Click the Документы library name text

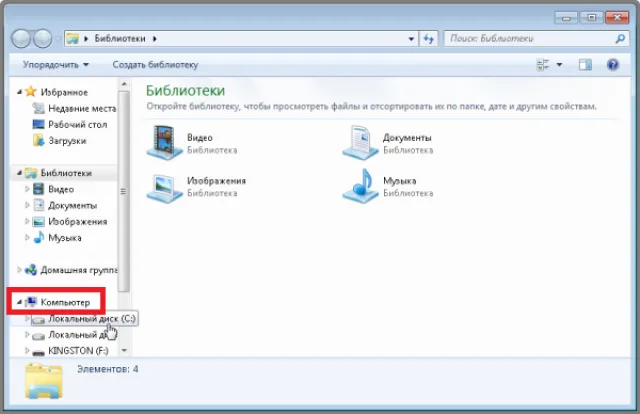click(x=407, y=138)
